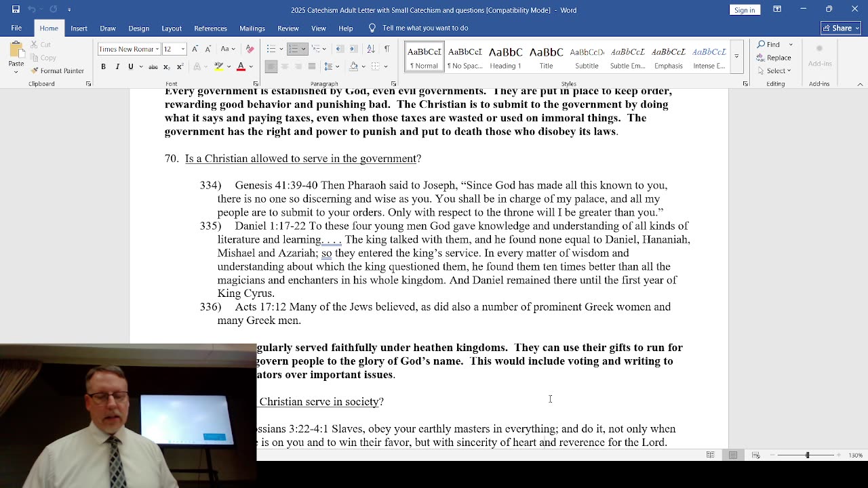Screen dimensions: 868x488
Task: Apply yellow text highlight color
Action: coord(218,66)
